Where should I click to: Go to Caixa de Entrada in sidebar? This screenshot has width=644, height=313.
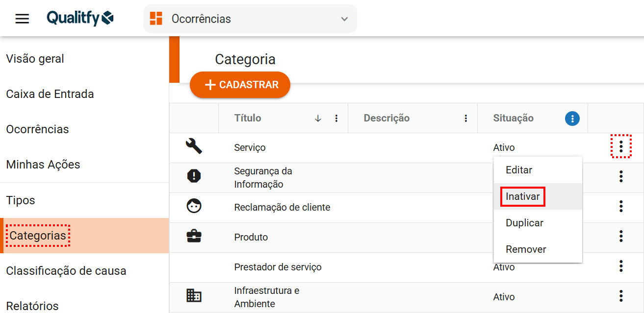pyautogui.click(x=50, y=94)
